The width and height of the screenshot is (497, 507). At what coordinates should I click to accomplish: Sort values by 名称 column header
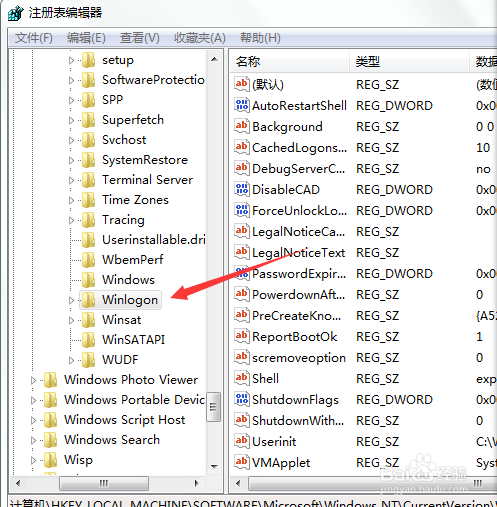289,62
